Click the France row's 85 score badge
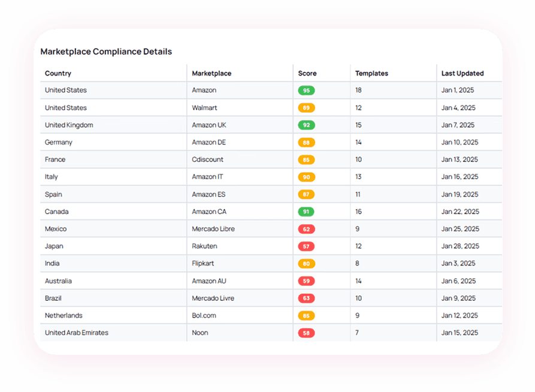535x392 pixels. [306, 160]
